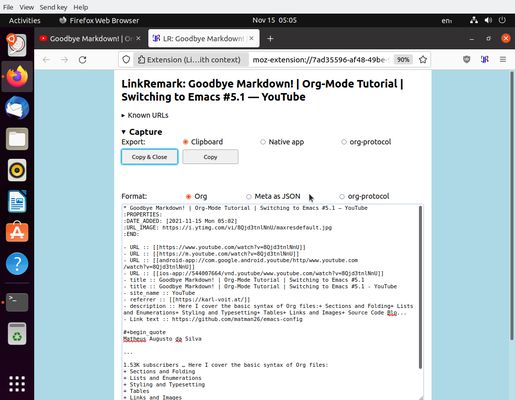Viewport: 515px width, 400px height.
Task: Click the moz-extension URL field
Action: pos(321,60)
